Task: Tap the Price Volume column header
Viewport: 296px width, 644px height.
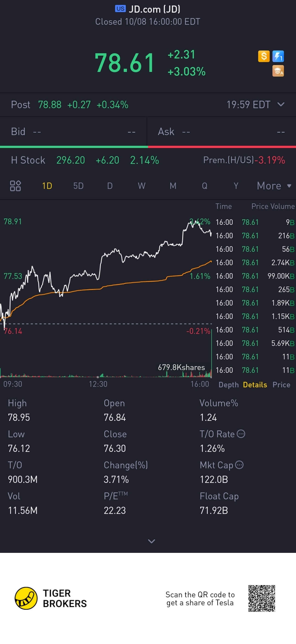Action: 273,206
